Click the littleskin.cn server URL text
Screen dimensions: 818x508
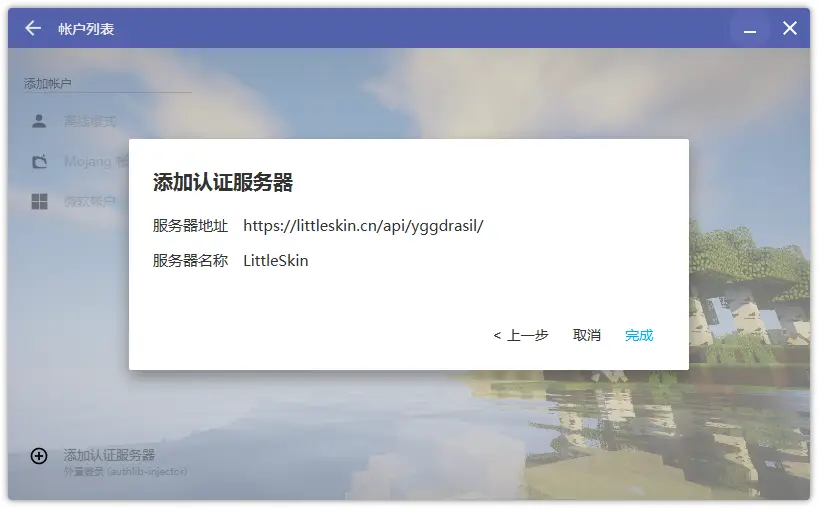click(363, 226)
